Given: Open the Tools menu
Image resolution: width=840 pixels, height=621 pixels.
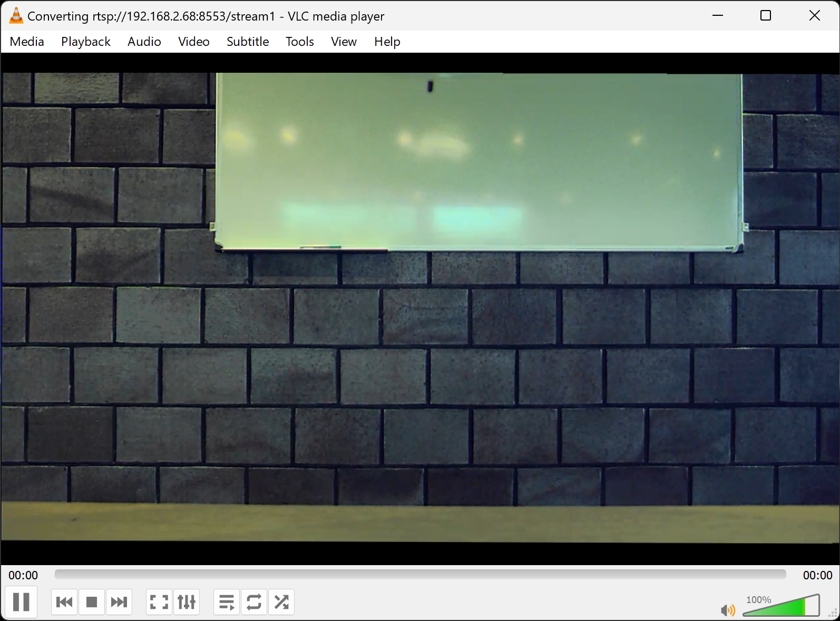Looking at the screenshot, I should click(300, 42).
